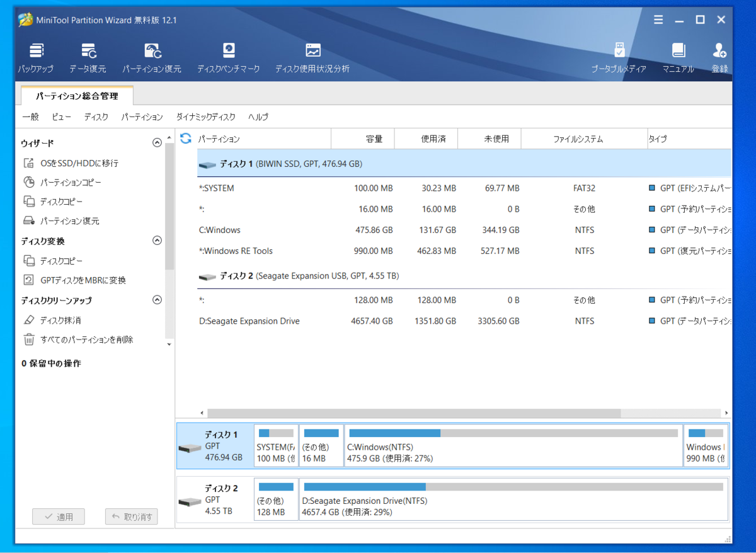Sort by 使用済 column header
The width and height of the screenshot is (756, 553).
427,139
